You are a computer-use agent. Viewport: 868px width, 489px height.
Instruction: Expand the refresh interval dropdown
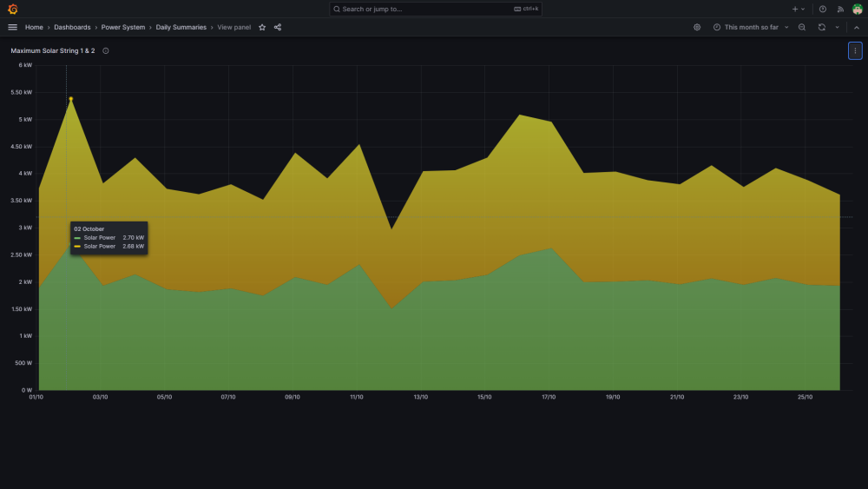(837, 27)
